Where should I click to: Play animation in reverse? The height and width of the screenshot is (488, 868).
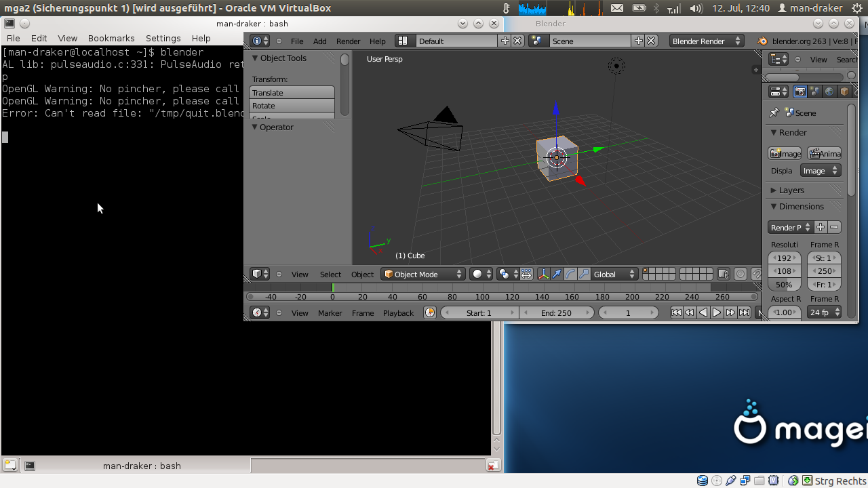tap(703, 312)
